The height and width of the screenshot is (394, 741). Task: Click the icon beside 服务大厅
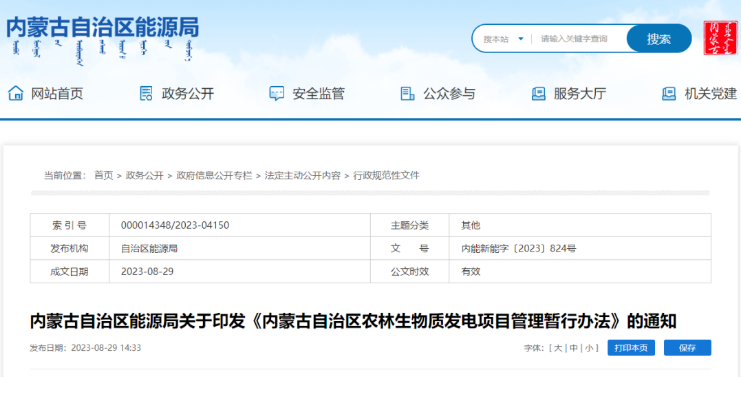538,94
